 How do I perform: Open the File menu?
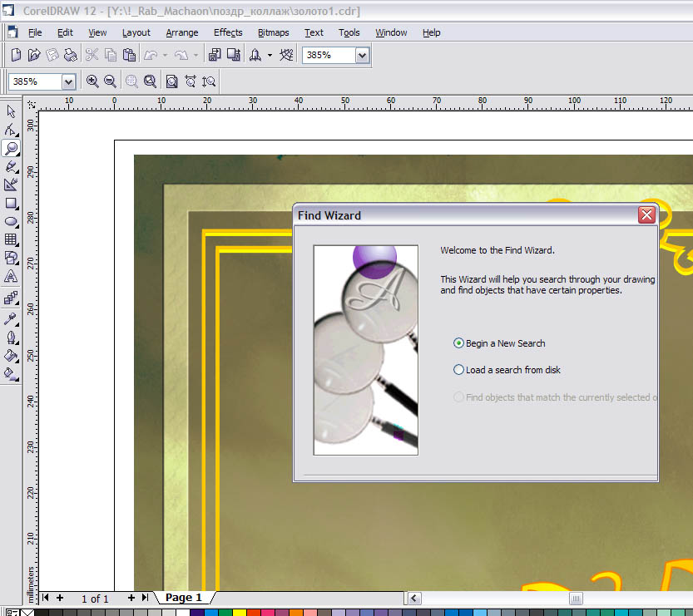point(34,32)
